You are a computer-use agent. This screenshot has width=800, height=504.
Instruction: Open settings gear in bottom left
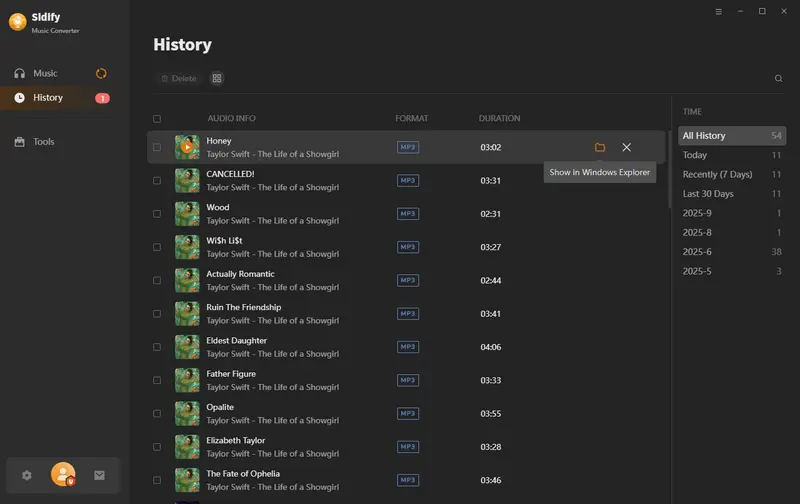[x=27, y=475]
